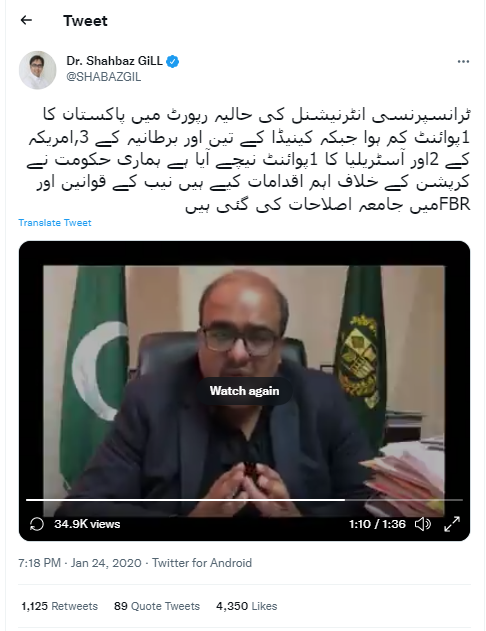
Task: Go back with the arrow icon
Action: point(26,20)
